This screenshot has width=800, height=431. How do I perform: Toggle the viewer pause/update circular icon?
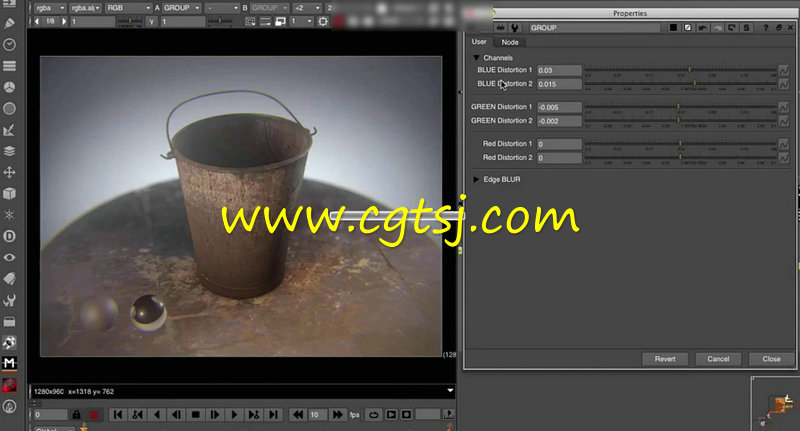(323, 21)
